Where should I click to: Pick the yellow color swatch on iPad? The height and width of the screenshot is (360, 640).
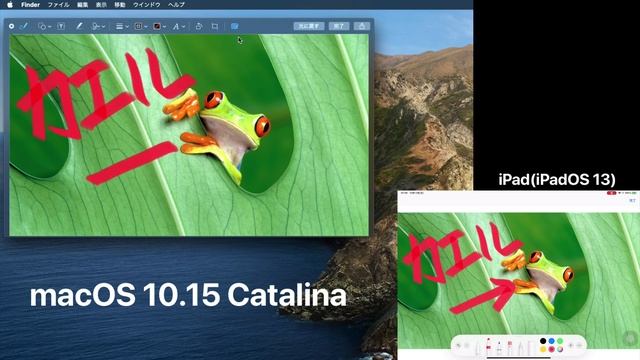pyautogui.click(x=543, y=349)
